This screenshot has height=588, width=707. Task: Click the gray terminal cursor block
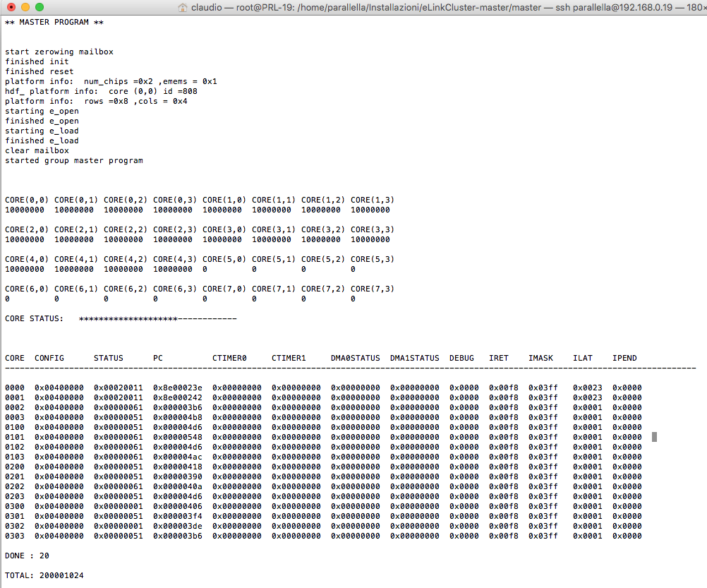tap(654, 437)
